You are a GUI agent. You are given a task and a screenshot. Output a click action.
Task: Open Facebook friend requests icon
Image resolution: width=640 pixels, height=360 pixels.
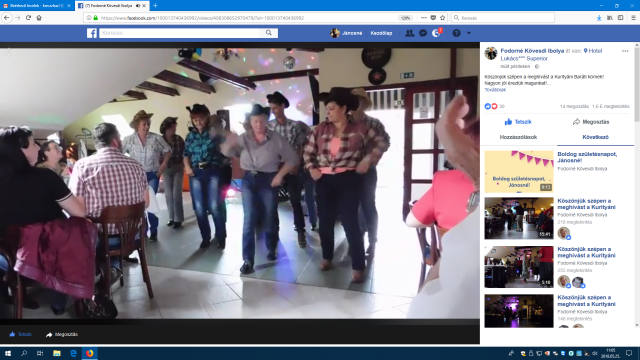[409, 33]
